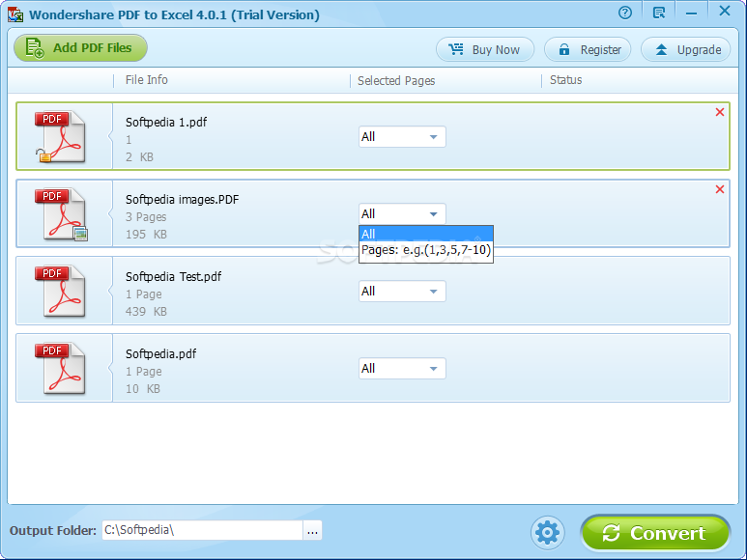This screenshot has height=560, width=747.
Task: Click the feedback icon in the title bar
Action: (659, 13)
